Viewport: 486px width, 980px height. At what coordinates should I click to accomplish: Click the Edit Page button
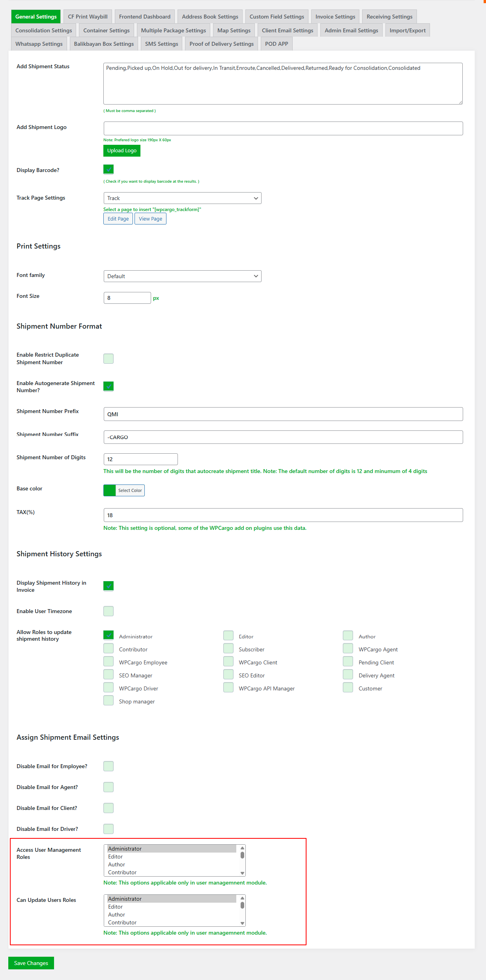tap(118, 219)
